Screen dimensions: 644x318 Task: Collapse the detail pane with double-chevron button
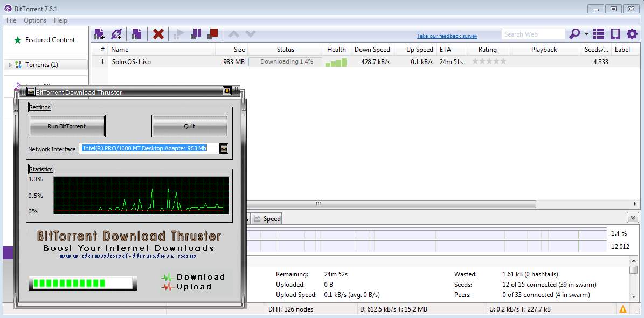coord(633,218)
